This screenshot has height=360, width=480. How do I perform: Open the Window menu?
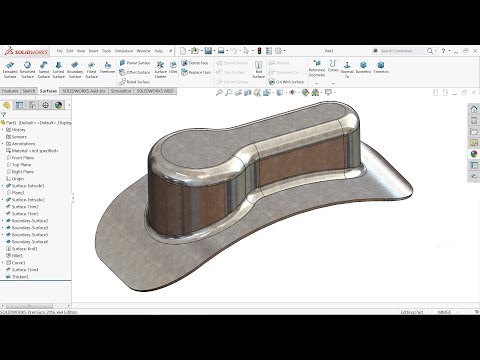point(144,51)
